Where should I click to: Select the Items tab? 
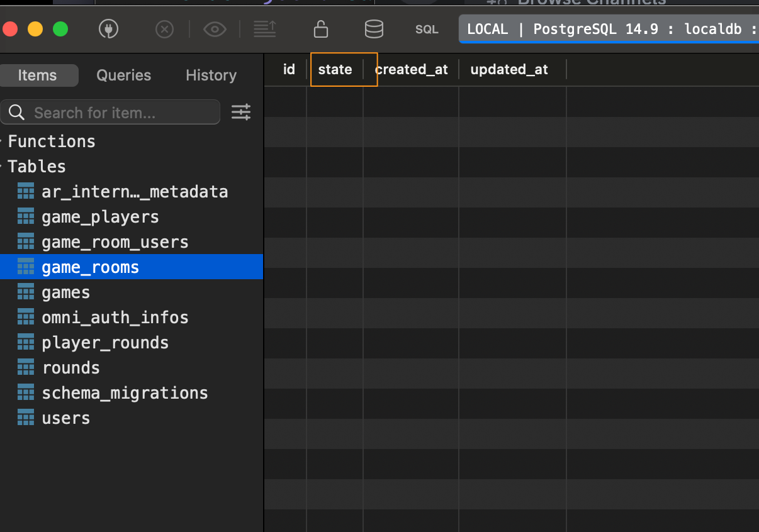(x=38, y=75)
